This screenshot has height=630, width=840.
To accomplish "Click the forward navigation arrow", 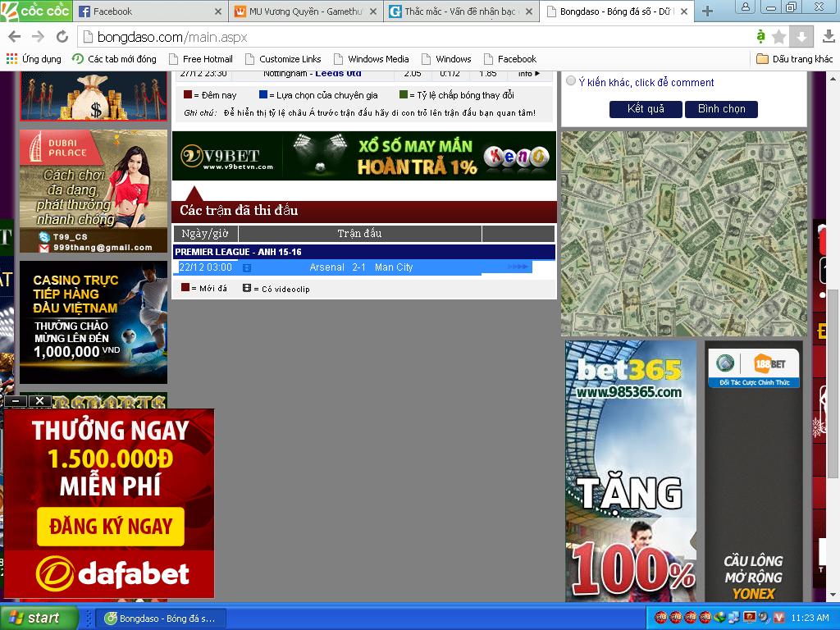I will pos(38,36).
